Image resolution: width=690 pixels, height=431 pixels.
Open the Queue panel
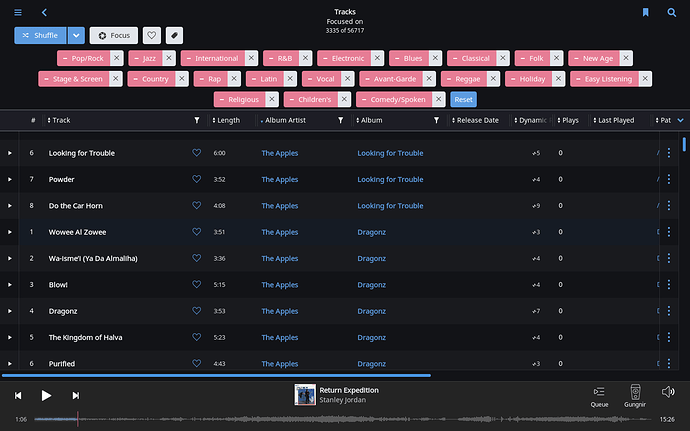pos(599,396)
